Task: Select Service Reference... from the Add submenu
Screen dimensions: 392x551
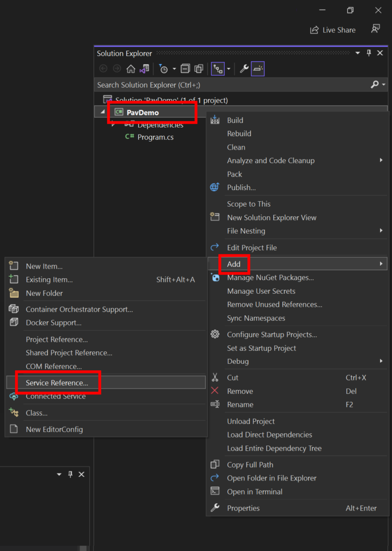Action: [57, 383]
